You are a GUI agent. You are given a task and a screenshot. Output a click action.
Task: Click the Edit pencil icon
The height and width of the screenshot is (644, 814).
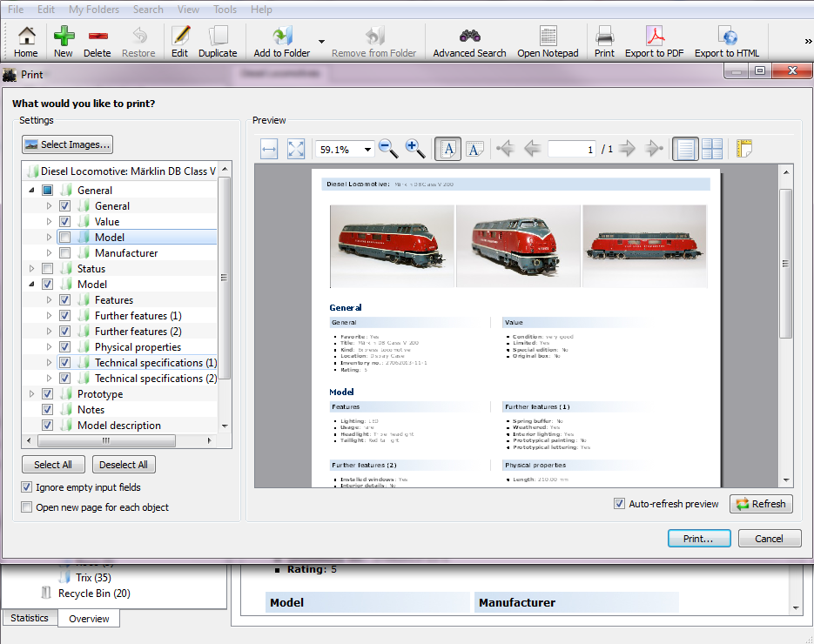coord(180,36)
